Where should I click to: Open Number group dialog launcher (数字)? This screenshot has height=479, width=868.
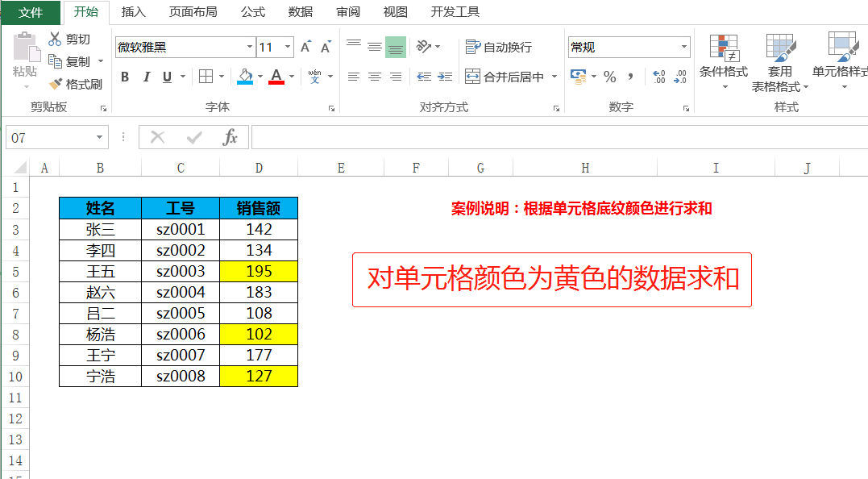pyautogui.click(x=686, y=109)
